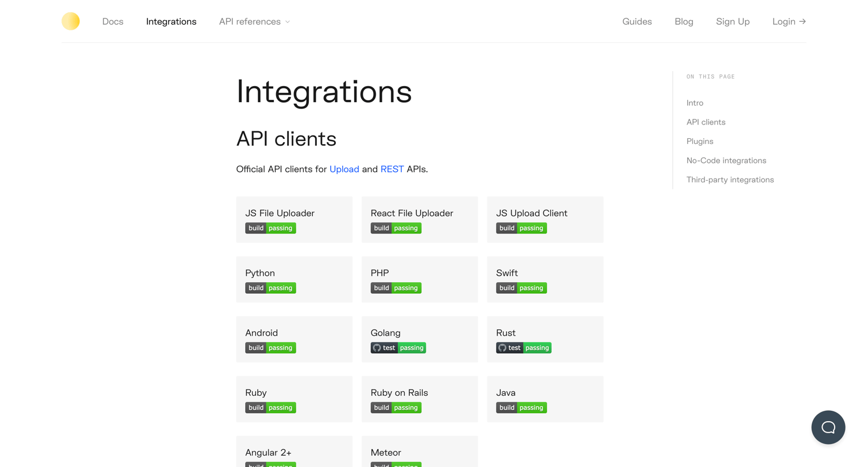Jump to API clients in sidebar
Image resolution: width=868 pixels, height=467 pixels.
706,122
